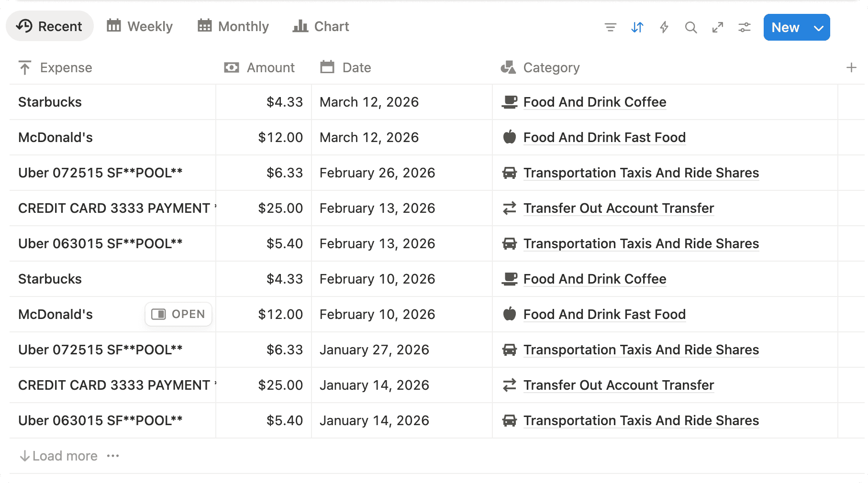Open the Category column header menu

point(551,67)
